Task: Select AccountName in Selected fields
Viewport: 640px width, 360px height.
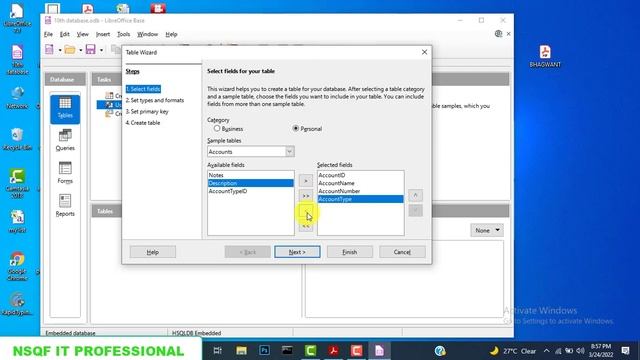Action: pyautogui.click(x=360, y=183)
